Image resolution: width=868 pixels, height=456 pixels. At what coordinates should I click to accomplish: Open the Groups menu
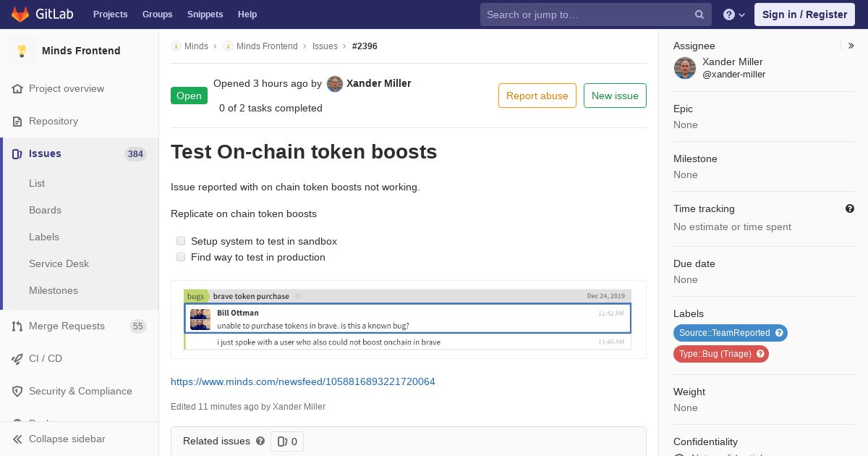[158, 14]
